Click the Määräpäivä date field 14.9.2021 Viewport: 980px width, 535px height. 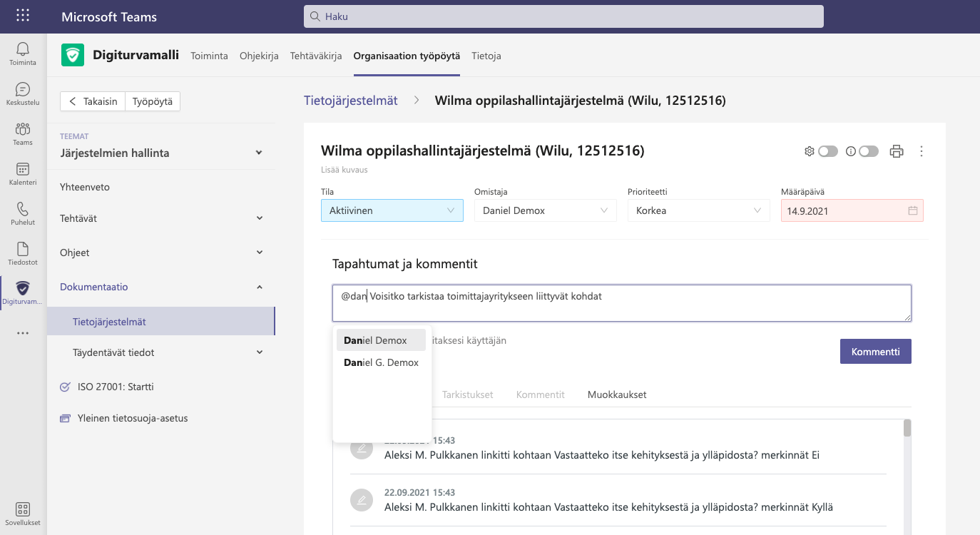click(852, 210)
